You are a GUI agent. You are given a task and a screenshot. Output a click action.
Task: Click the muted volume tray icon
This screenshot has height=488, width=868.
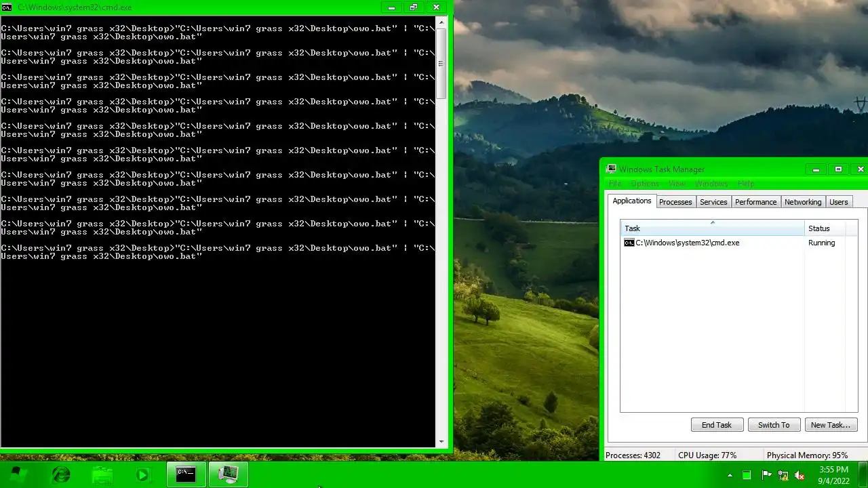point(800,475)
